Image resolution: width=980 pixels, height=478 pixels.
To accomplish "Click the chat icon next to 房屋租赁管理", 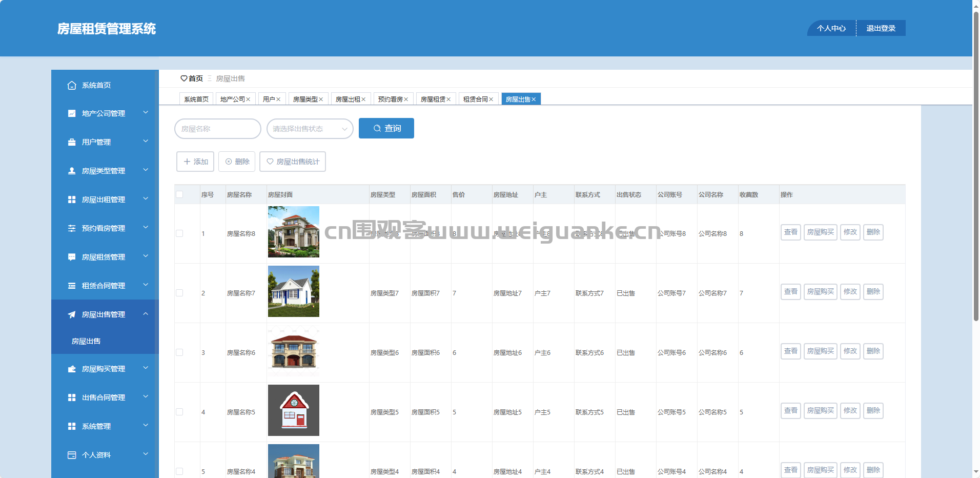I will 72,257.
